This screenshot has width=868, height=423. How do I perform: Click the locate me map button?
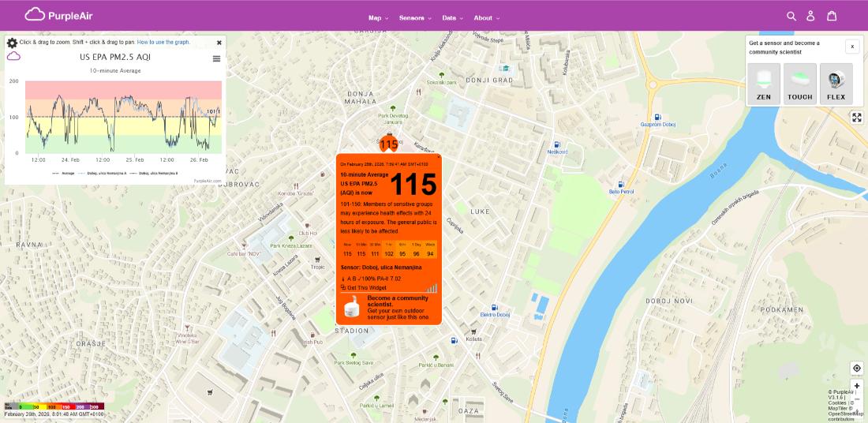point(857,369)
